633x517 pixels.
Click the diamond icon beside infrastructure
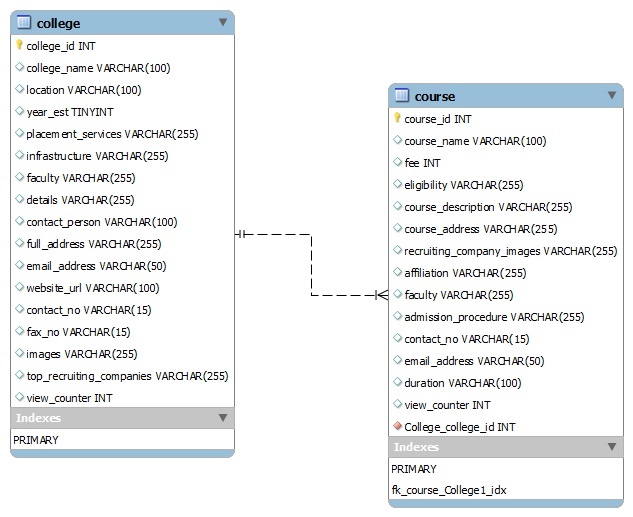click(19, 155)
